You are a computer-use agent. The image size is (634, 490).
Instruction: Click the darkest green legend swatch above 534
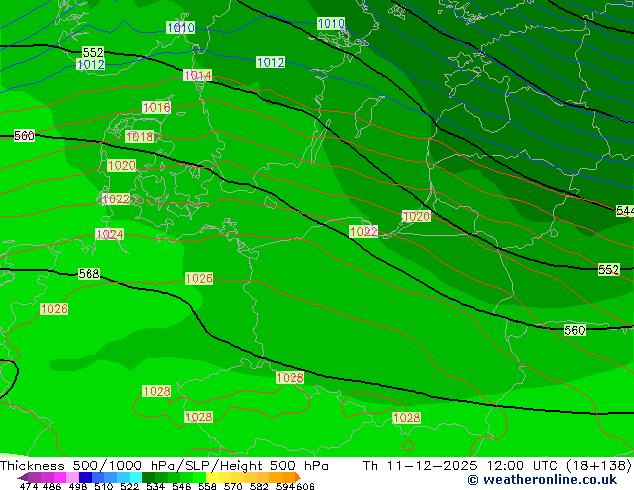coord(148,477)
